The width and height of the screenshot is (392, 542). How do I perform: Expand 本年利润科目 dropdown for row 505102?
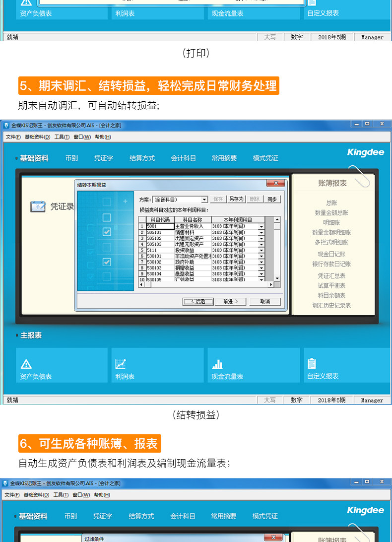[x=261, y=238]
